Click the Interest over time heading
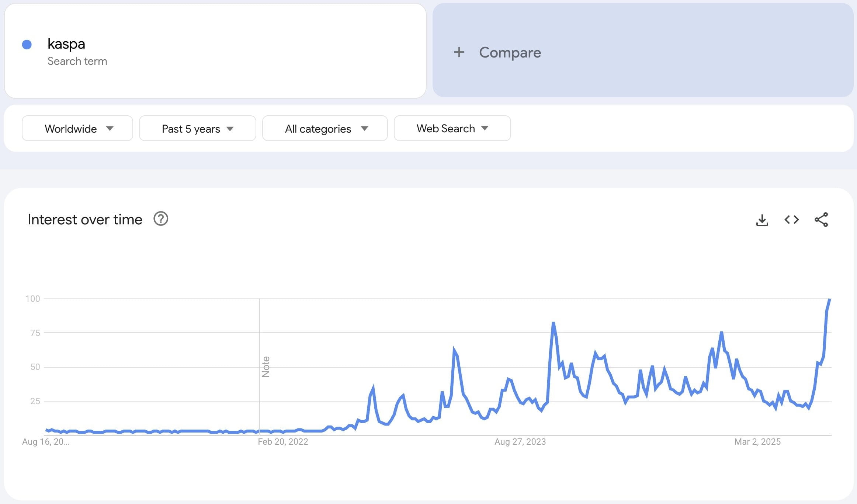Image resolution: width=857 pixels, height=504 pixels. [x=85, y=220]
